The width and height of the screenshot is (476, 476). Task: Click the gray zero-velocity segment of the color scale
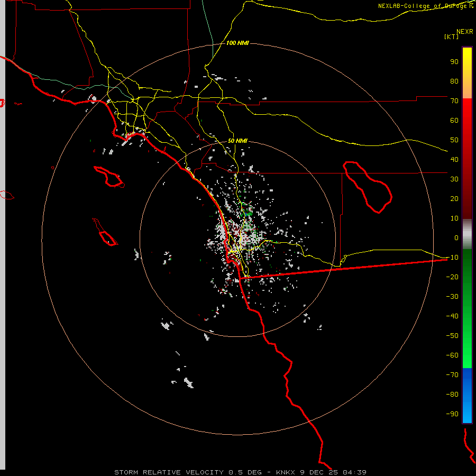[467, 234]
